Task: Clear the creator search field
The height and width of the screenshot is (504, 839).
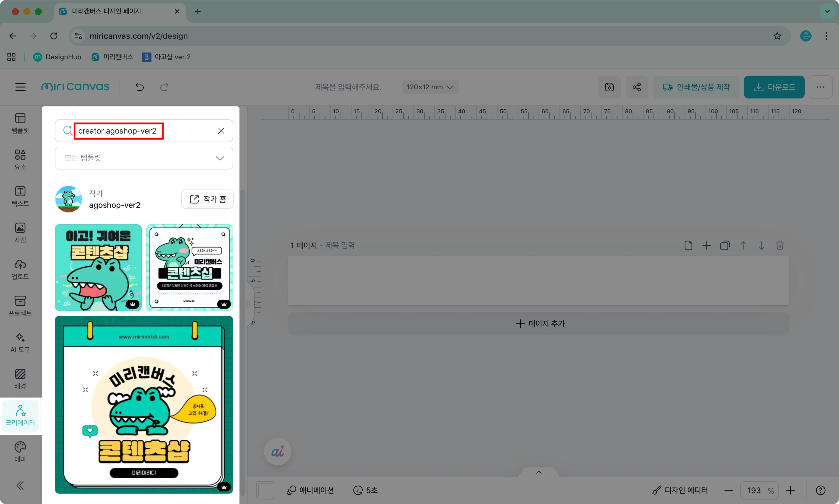Action: (x=221, y=131)
